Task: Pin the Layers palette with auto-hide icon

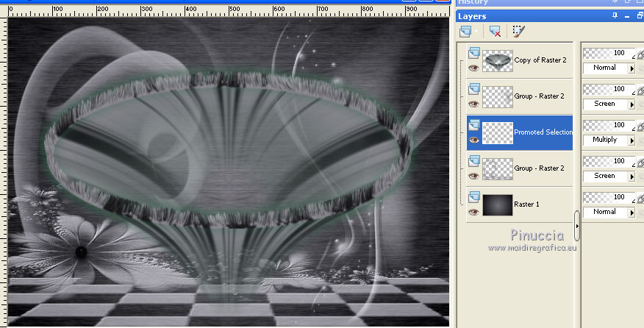Action: click(615, 15)
